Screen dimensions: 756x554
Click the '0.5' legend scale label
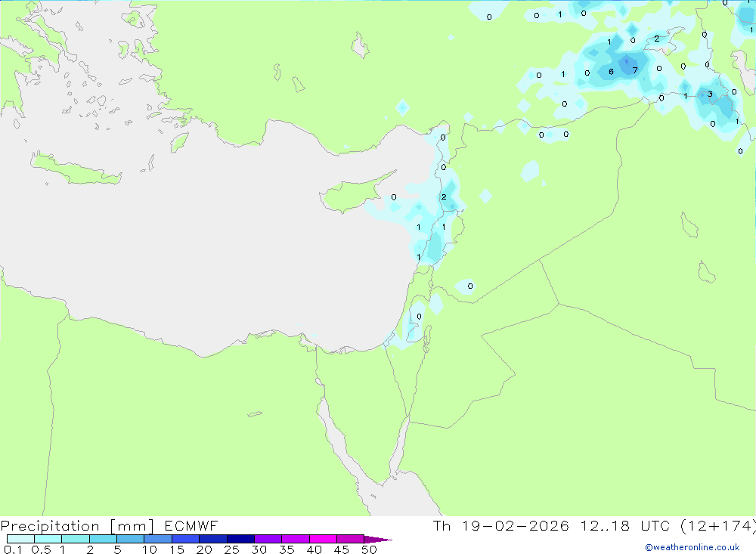pyautogui.click(x=41, y=549)
